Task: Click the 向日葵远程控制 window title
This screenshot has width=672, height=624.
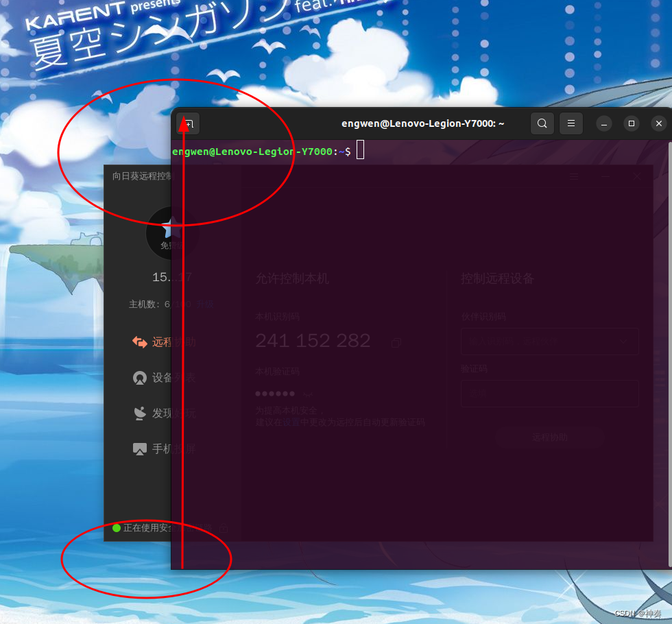Action: (143, 176)
